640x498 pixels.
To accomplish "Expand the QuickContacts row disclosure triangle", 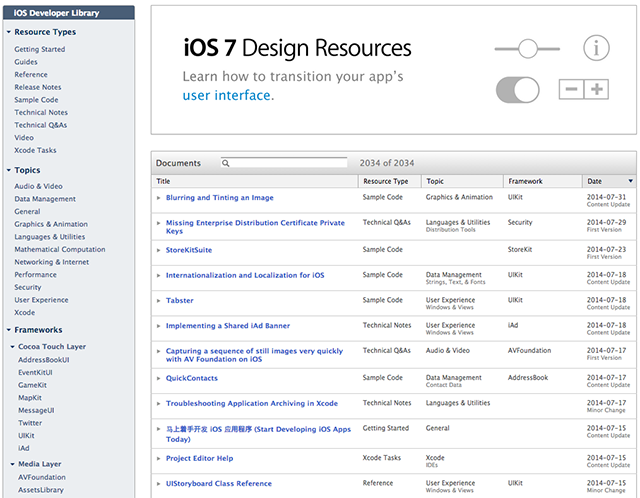I will (x=158, y=378).
